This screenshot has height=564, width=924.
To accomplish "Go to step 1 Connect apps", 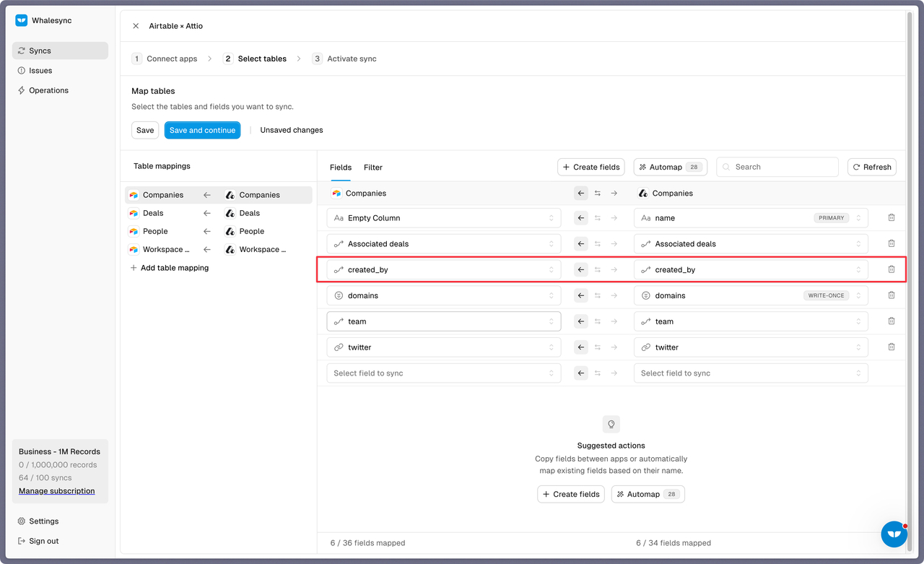I will click(x=165, y=58).
